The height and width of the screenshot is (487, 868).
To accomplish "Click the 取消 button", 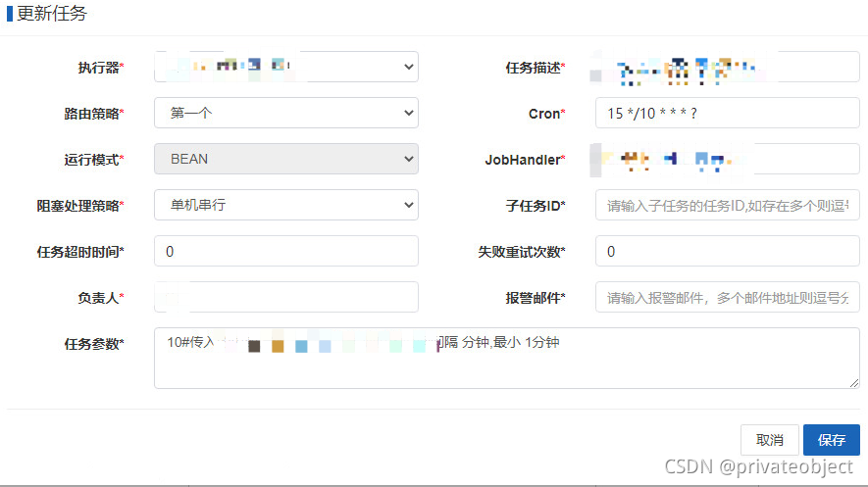I will (770, 440).
